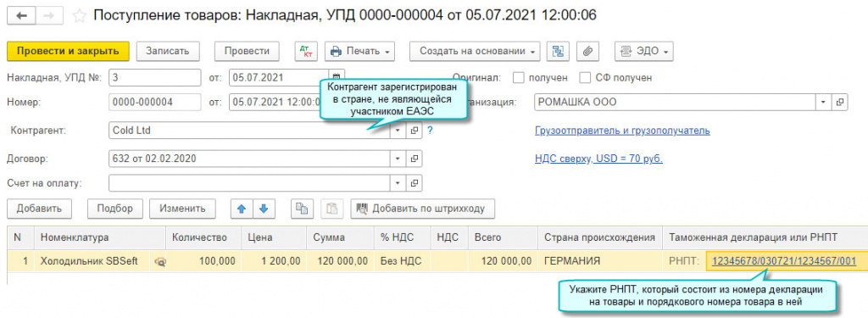Open the РНПТ number link in the row
The image size is (868, 318).
tap(784, 260)
